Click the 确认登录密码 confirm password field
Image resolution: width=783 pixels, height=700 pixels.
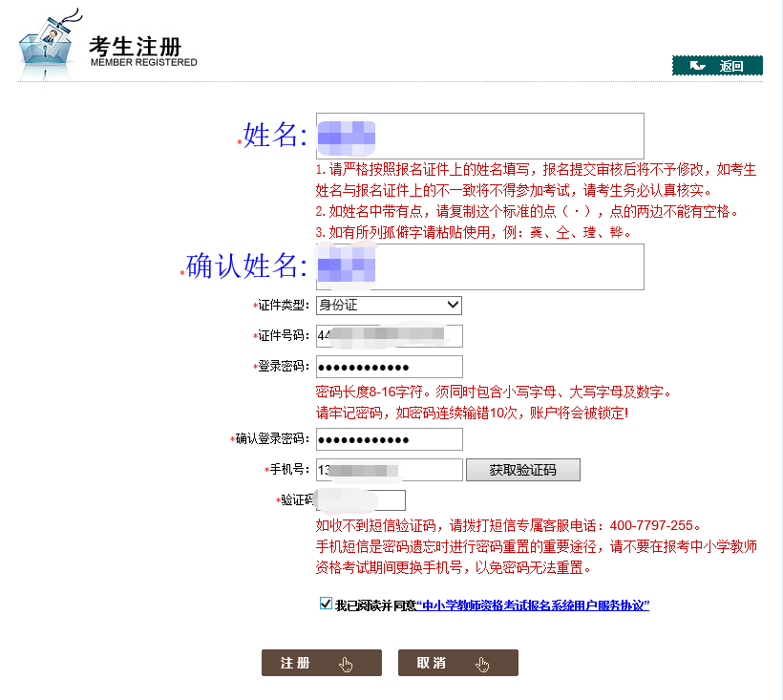pos(389,439)
